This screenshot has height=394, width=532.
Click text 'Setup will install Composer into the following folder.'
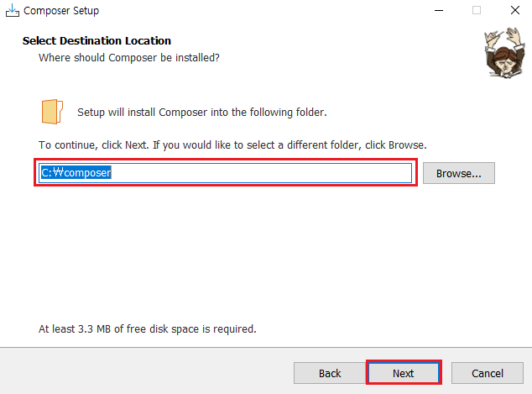pos(202,112)
